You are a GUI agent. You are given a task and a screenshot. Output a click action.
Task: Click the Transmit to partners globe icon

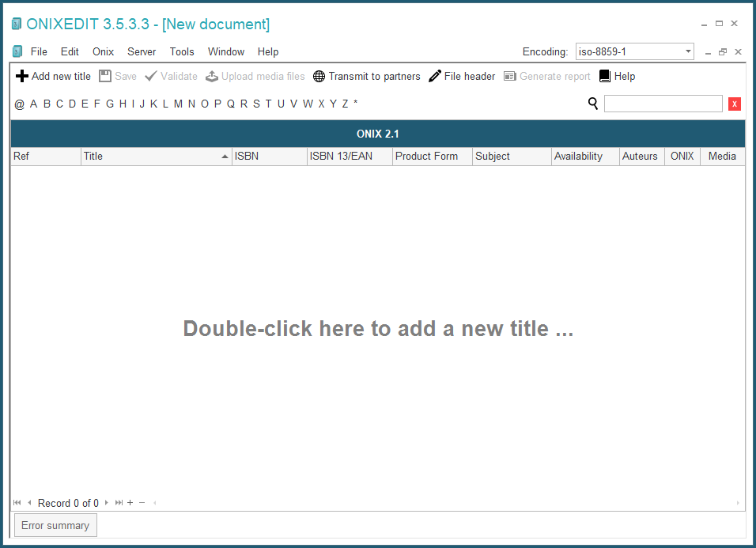click(x=319, y=76)
